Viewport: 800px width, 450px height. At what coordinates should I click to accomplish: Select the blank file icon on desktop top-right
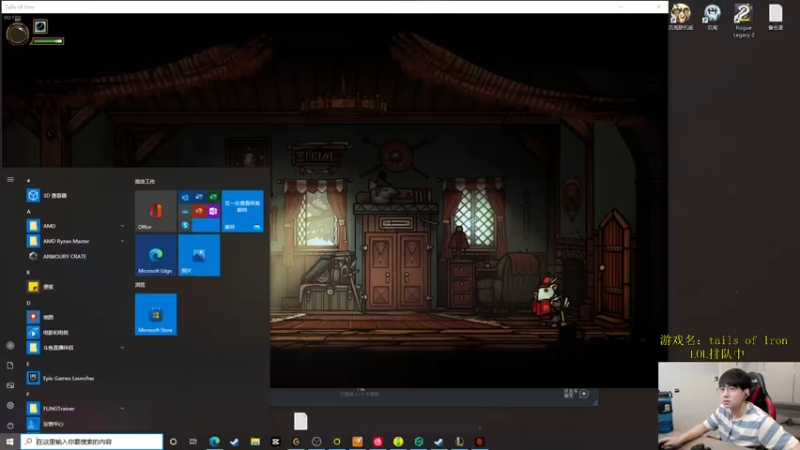776,17
